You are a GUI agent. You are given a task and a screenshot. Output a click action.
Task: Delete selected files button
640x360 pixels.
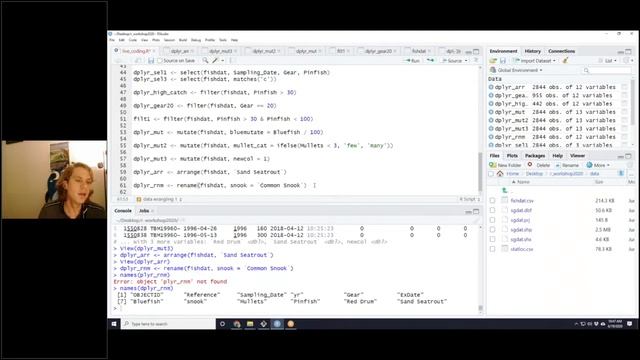[x=539, y=165]
